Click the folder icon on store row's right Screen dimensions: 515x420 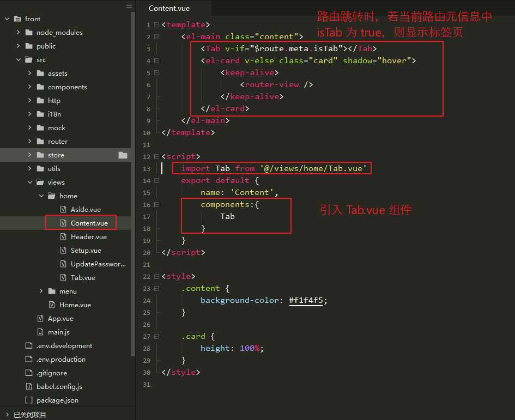point(123,155)
